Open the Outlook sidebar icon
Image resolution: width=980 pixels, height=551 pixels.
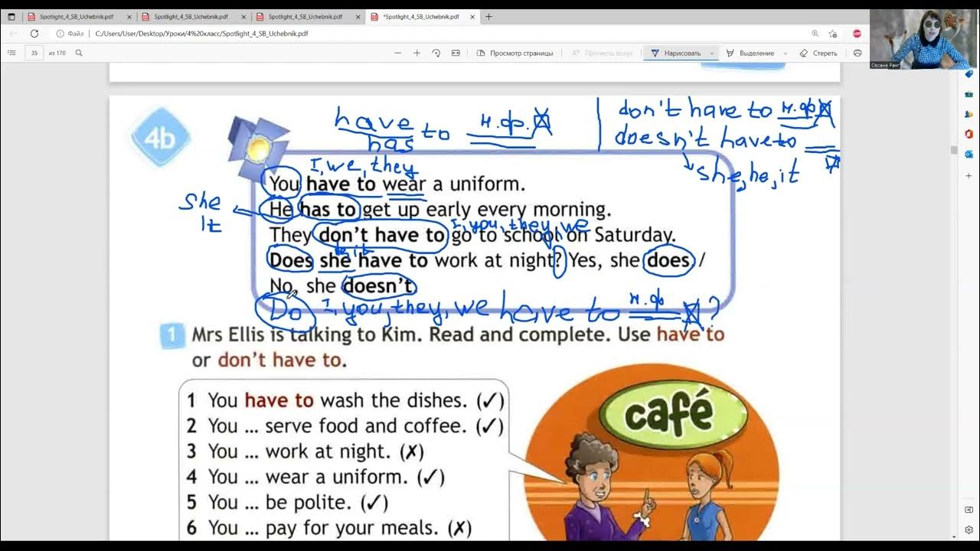[x=969, y=154]
